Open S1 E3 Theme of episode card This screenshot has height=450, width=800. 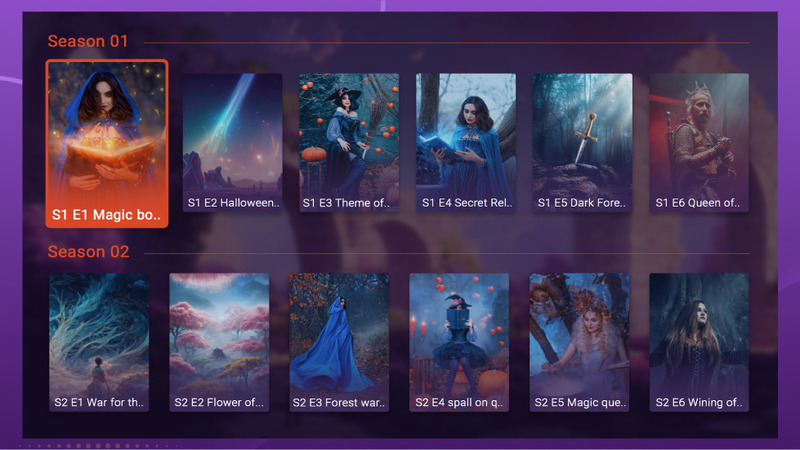pos(349,142)
